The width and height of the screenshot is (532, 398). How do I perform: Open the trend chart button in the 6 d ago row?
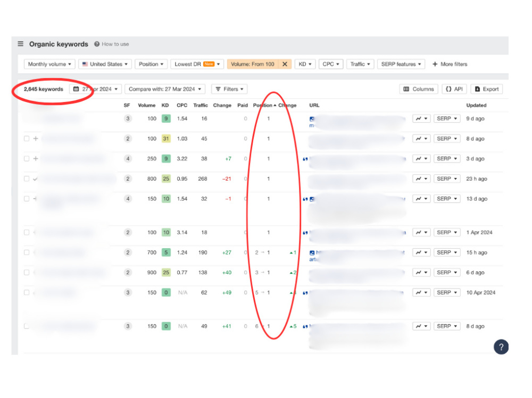(422, 273)
